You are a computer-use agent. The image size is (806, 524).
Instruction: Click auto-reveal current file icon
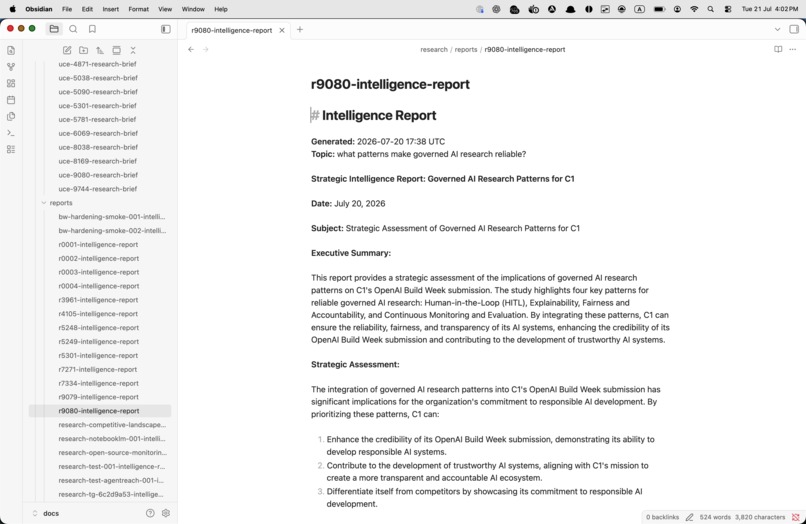click(117, 50)
